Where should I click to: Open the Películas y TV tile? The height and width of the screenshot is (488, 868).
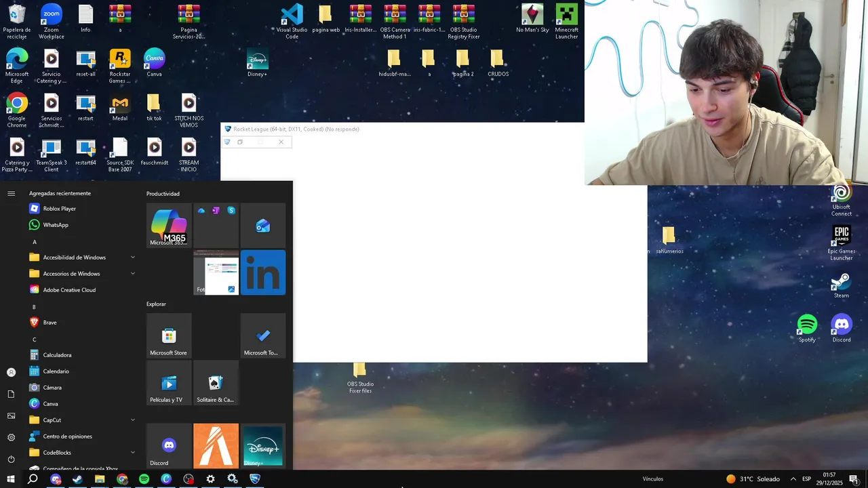tap(169, 383)
